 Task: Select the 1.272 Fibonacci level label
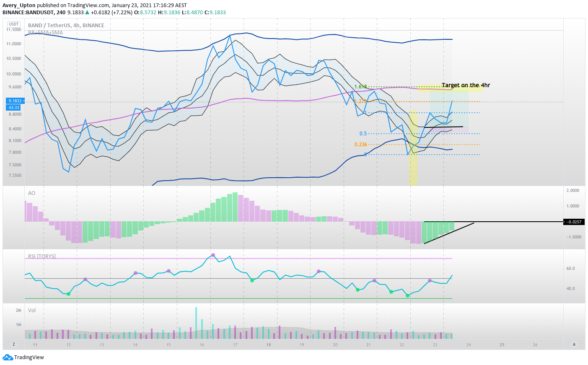pyautogui.click(x=360, y=101)
